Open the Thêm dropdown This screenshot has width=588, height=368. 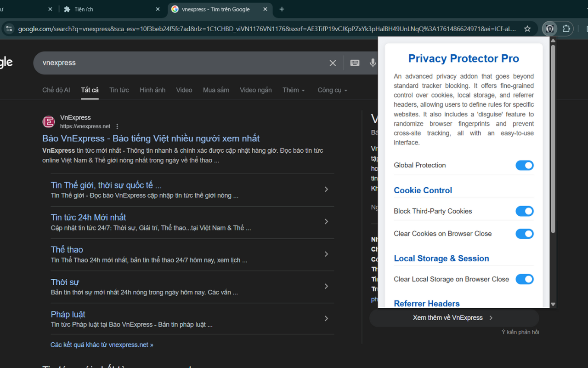pyautogui.click(x=293, y=90)
